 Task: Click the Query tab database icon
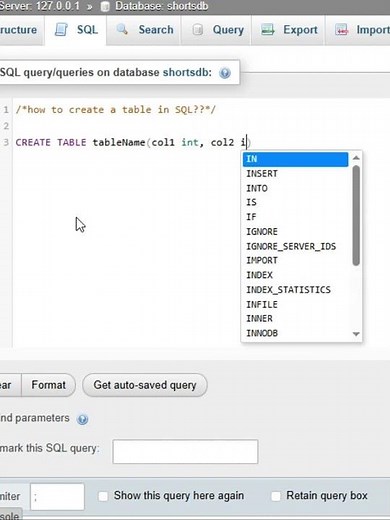[x=197, y=30]
